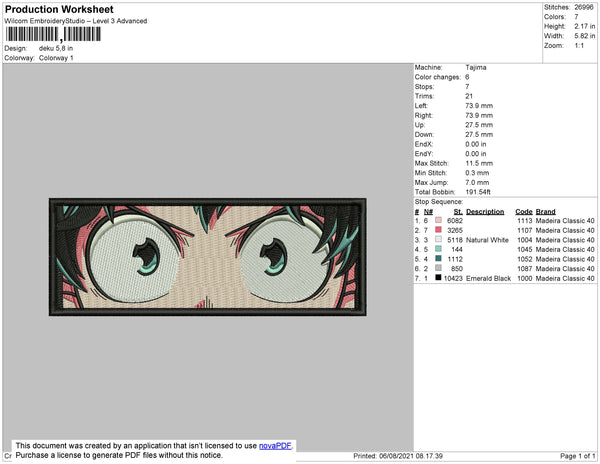Select the 'St.' column header
600x464 pixels.
[x=458, y=212]
